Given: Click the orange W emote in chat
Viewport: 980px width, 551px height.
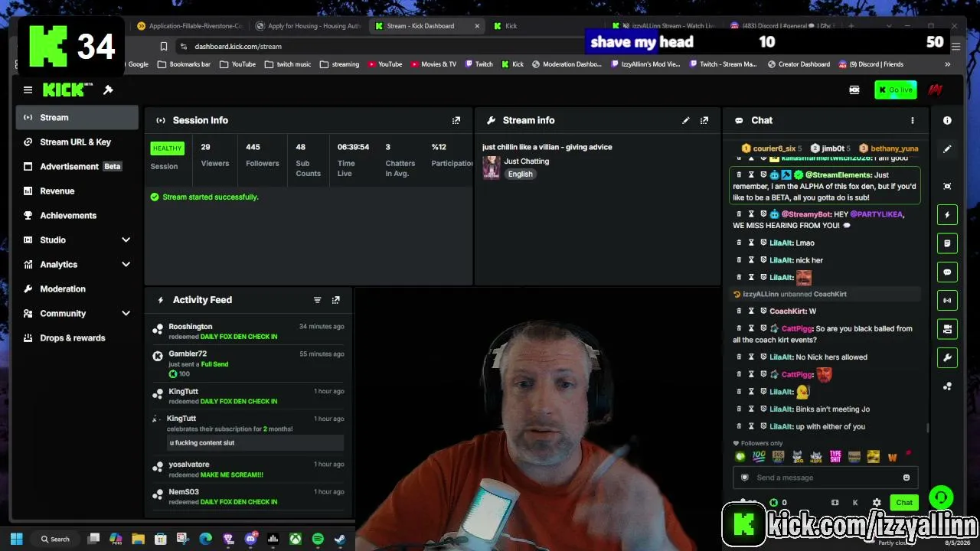Looking at the screenshot, I should (892, 457).
